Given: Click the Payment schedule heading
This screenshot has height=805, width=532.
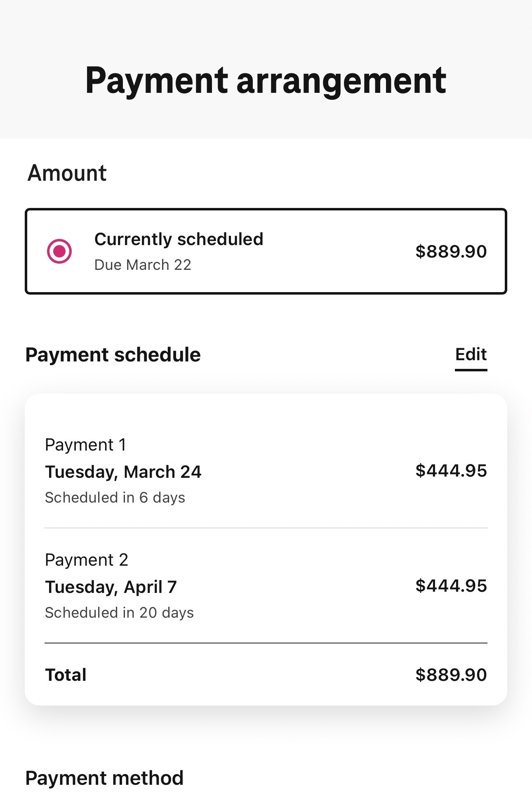Looking at the screenshot, I should tap(113, 355).
